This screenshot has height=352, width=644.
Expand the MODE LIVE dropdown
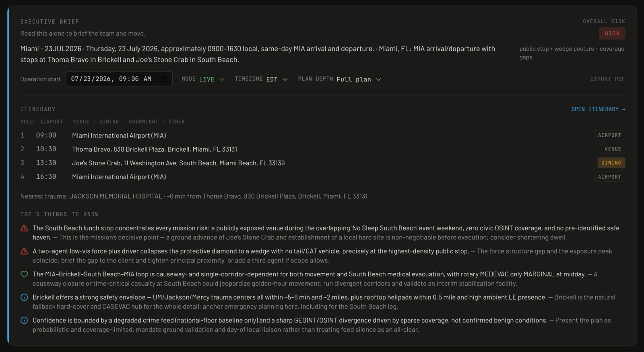203,79
